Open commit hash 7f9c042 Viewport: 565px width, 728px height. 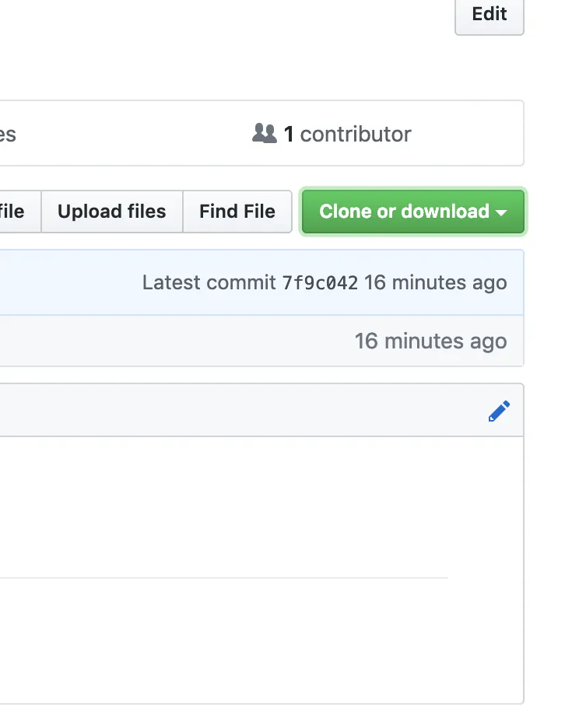point(320,282)
